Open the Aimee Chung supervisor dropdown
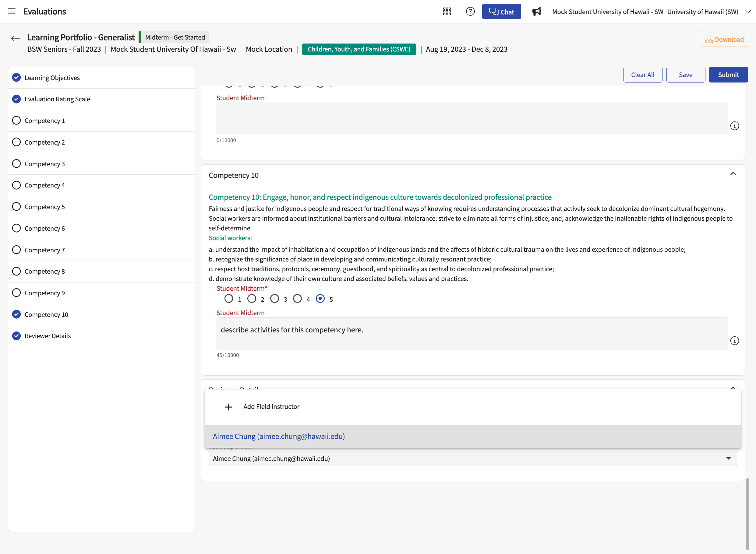 (x=472, y=458)
